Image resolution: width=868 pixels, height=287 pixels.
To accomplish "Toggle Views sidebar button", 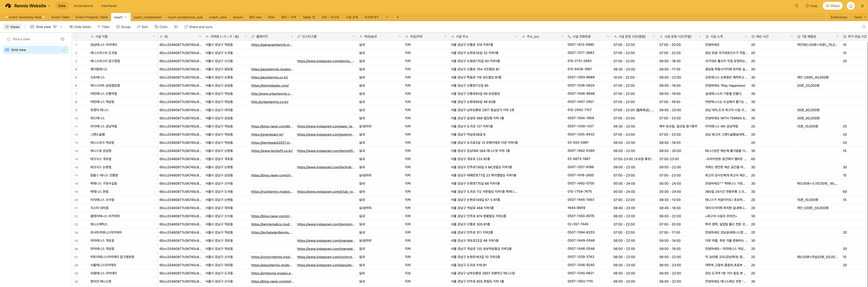I will (12, 27).
